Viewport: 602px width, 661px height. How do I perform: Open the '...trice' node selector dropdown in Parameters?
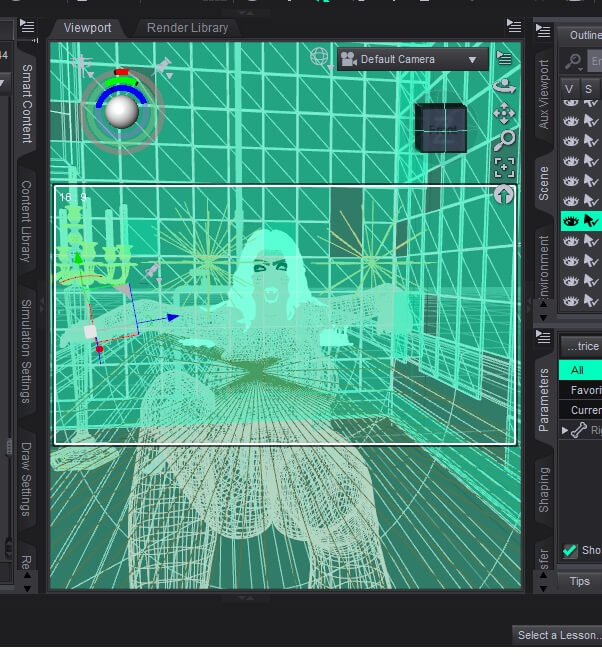point(582,346)
